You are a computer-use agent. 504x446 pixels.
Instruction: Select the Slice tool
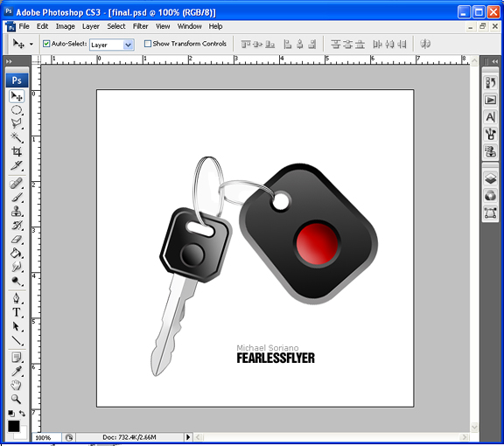coord(17,165)
